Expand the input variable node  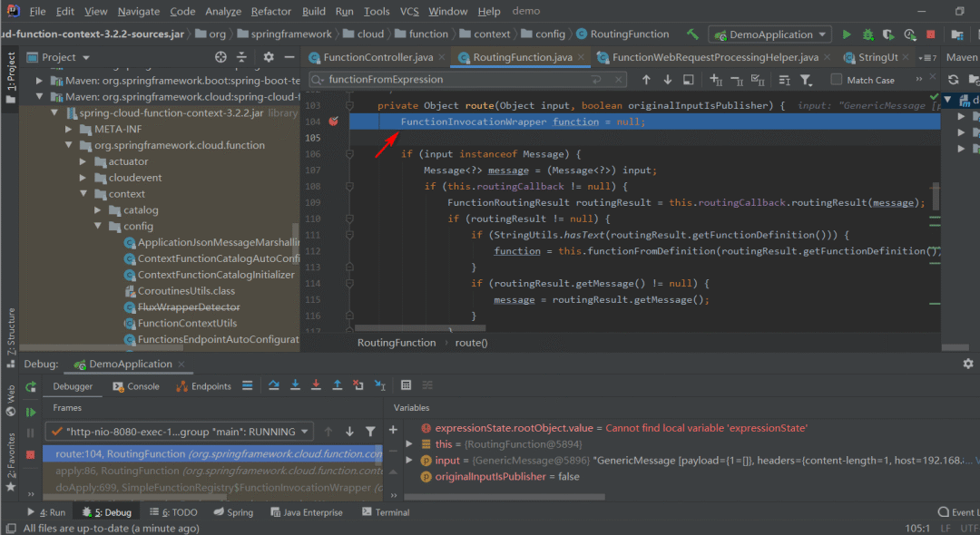point(409,461)
